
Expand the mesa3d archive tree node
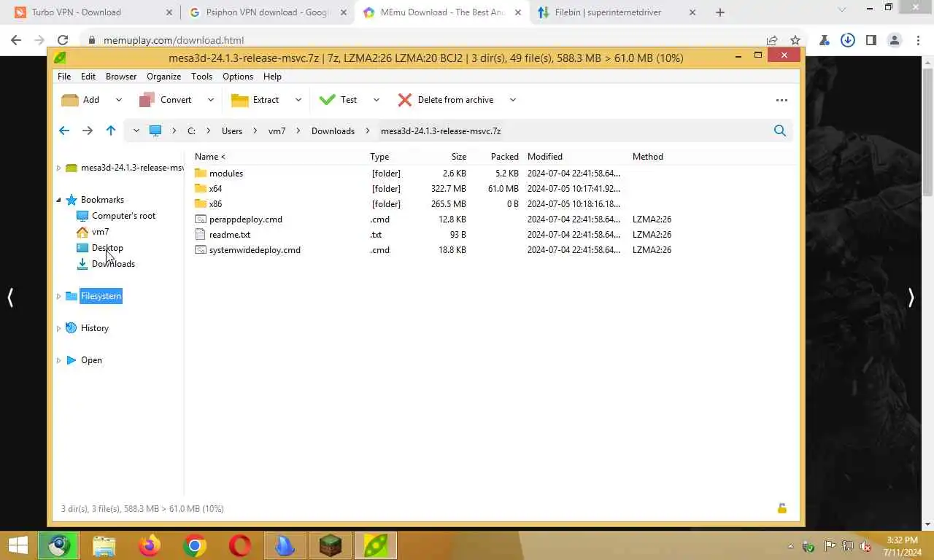tap(58, 168)
